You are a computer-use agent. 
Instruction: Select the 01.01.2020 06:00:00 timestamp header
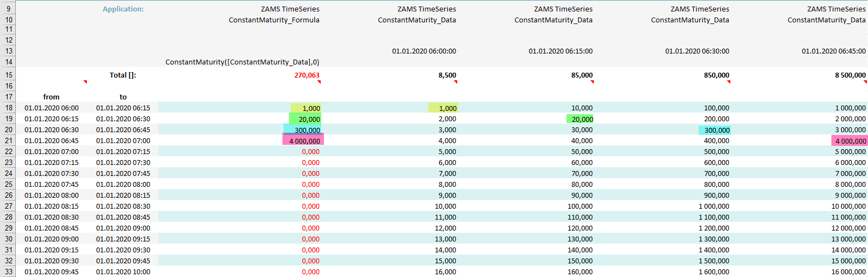[x=424, y=51]
